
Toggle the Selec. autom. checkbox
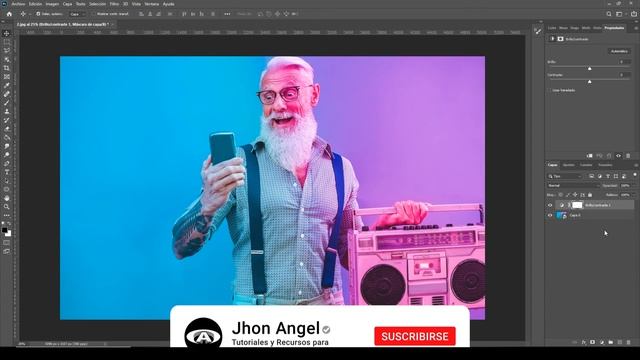tap(38, 14)
